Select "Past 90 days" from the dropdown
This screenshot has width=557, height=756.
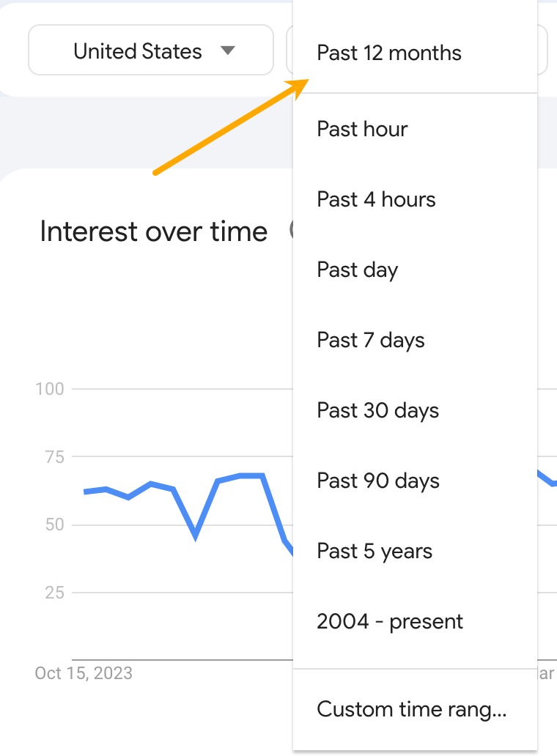[378, 481]
